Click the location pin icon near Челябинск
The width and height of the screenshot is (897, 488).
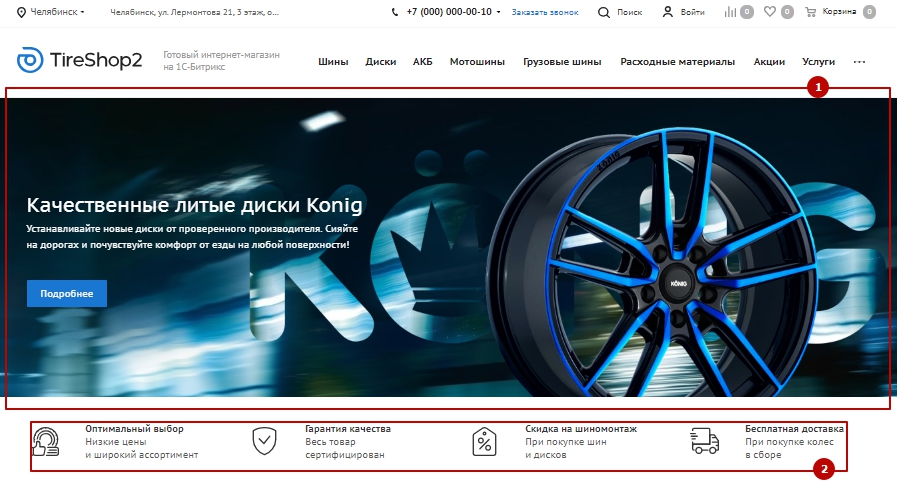(x=21, y=12)
